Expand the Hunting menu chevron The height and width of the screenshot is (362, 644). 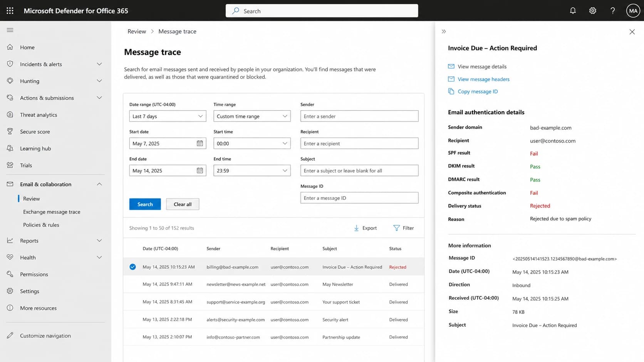click(99, 81)
